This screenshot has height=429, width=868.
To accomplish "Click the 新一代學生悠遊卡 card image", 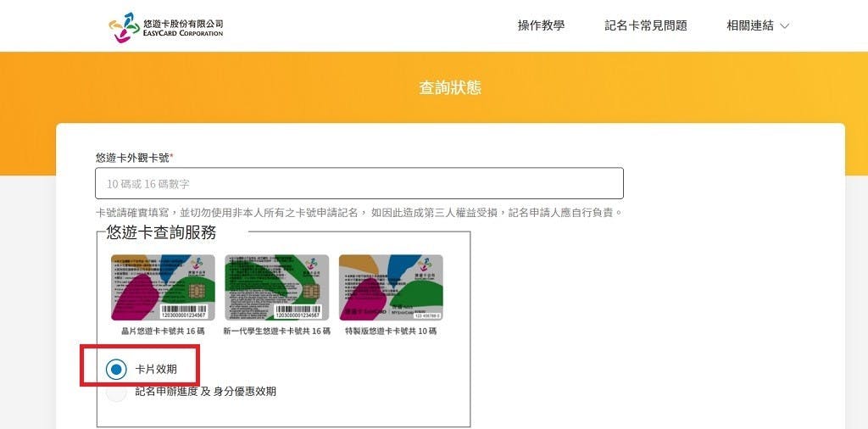I will [x=277, y=287].
